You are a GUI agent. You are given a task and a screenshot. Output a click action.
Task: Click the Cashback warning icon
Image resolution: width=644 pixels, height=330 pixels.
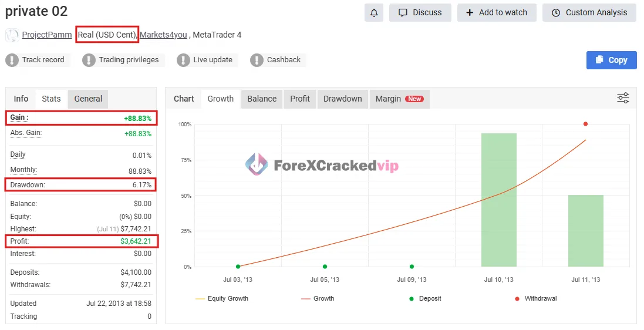click(257, 60)
